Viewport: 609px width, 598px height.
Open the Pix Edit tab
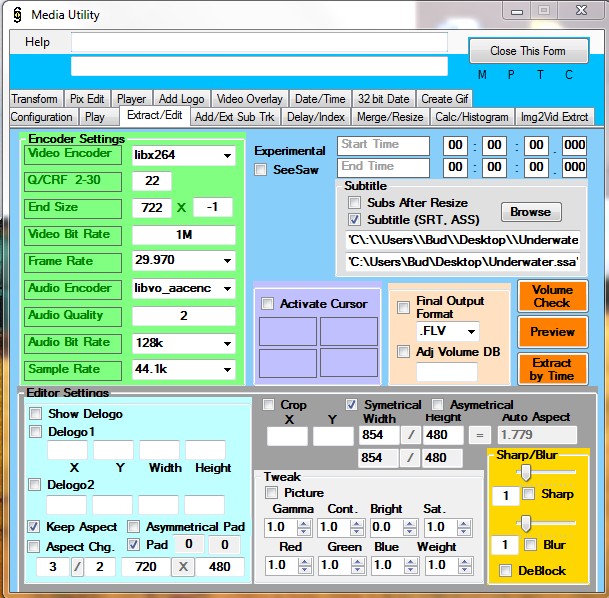87,99
